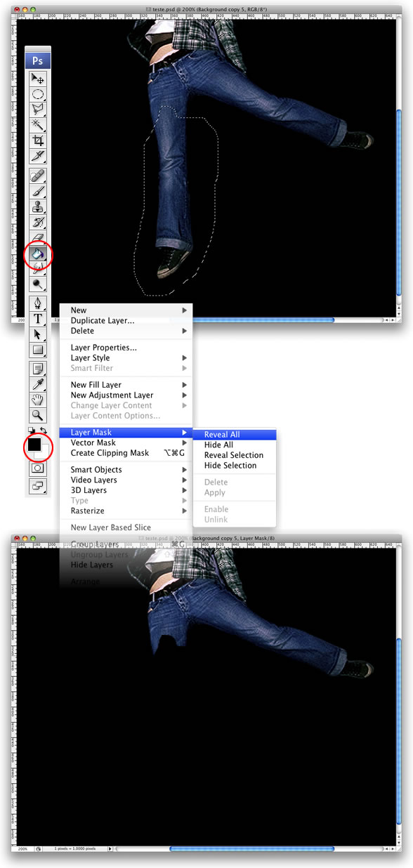Click horizontal scrollbar of top document window
This screenshot has height=868, width=413.
pyautogui.click(x=263, y=320)
